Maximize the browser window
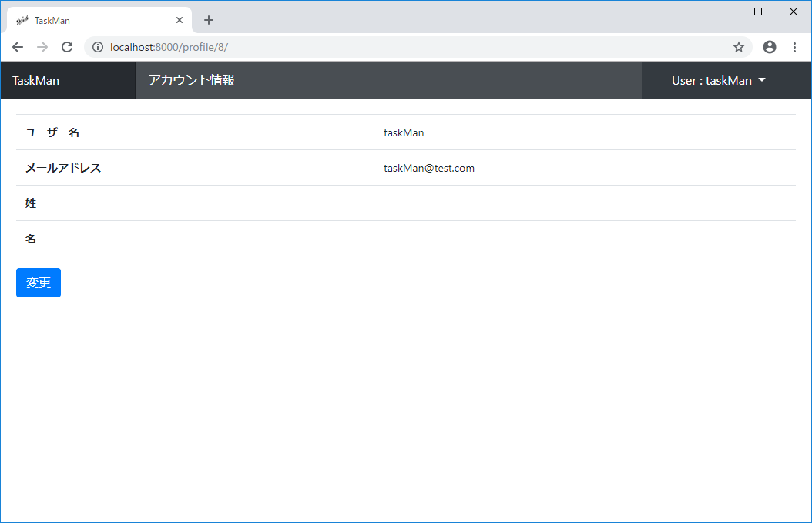Image resolution: width=812 pixels, height=523 pixels. (x=757, y=12)
